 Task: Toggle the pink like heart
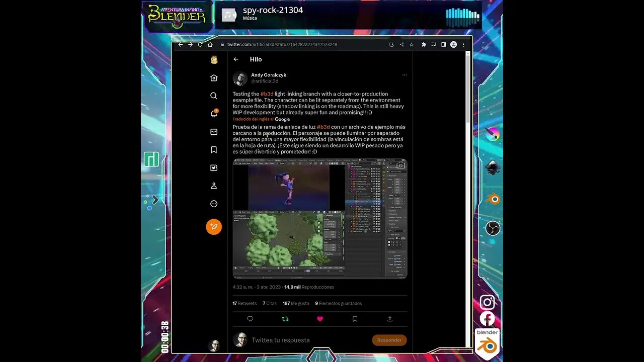pos(320,319)
